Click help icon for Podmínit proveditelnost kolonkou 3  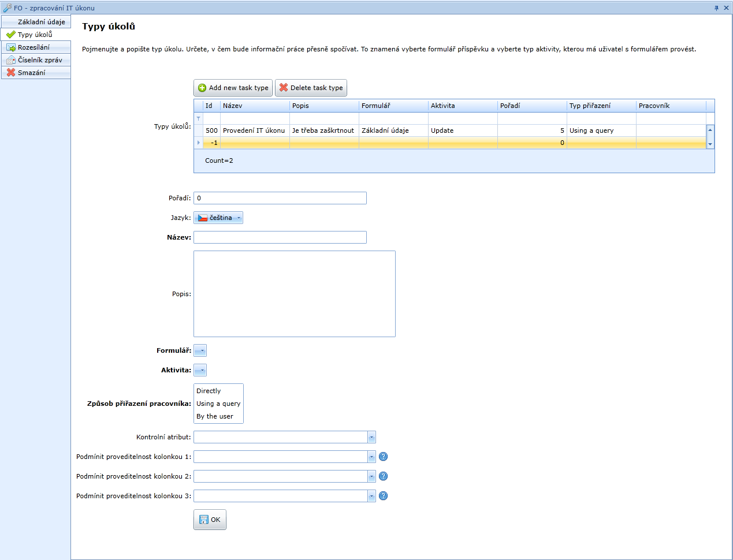pos(383,496)
